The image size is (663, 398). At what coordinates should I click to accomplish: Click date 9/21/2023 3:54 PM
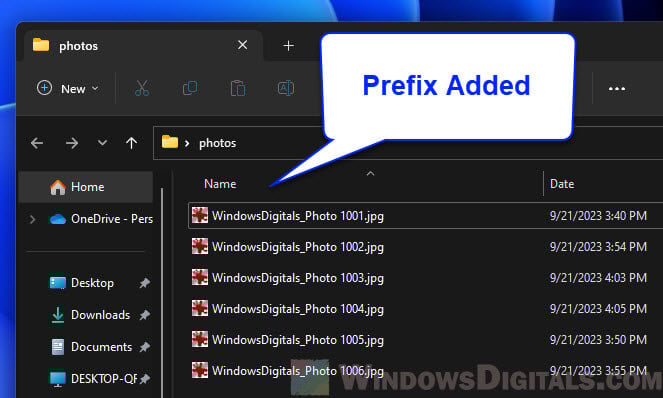598,247
